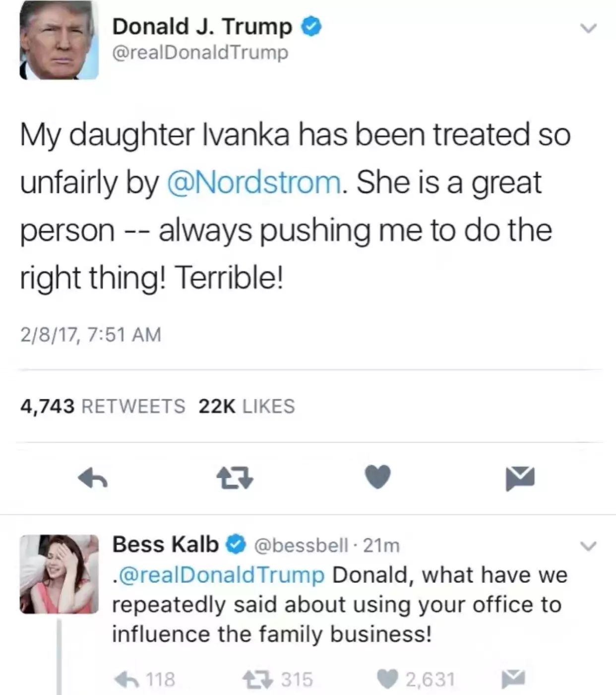Show the 22K likes list

point(246,406)
